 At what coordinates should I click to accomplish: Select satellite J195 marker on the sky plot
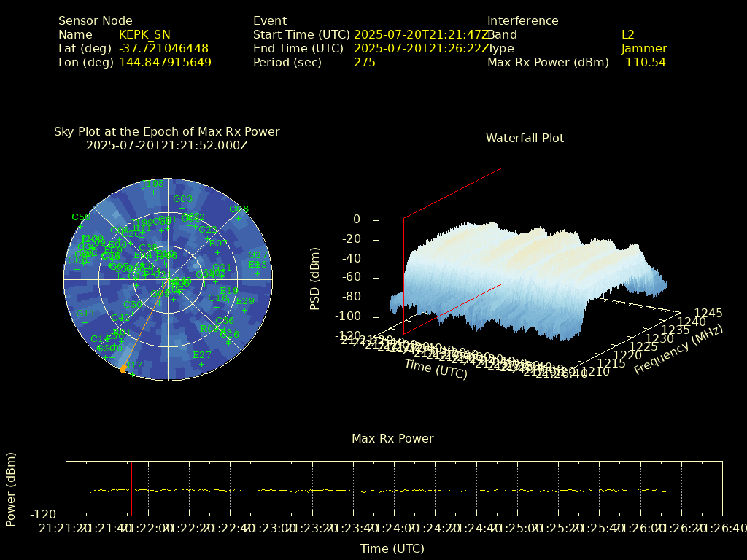coord(153,192)
